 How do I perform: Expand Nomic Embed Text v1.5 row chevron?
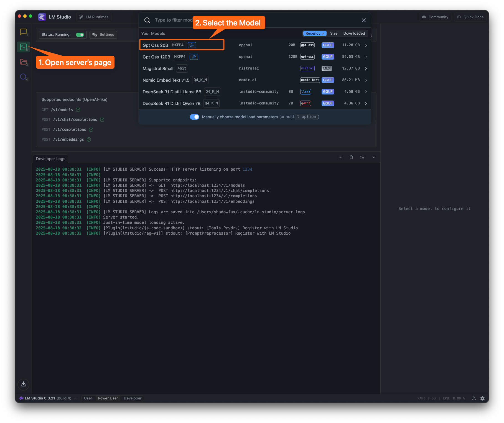pos(366,80)
